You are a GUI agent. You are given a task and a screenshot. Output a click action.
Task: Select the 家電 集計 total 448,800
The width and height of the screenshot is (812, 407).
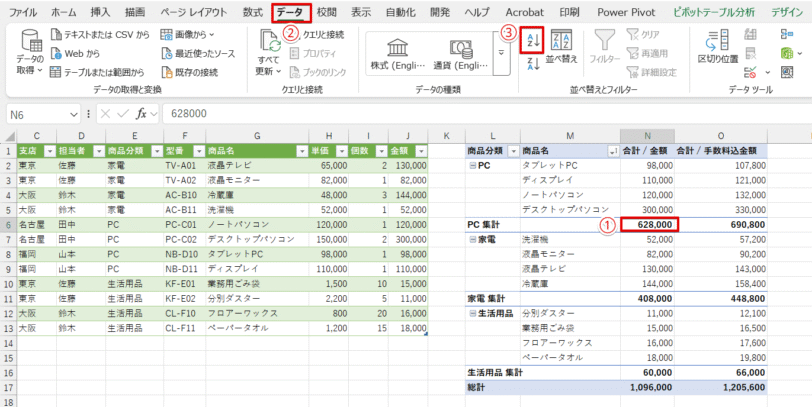pos(721,299)
